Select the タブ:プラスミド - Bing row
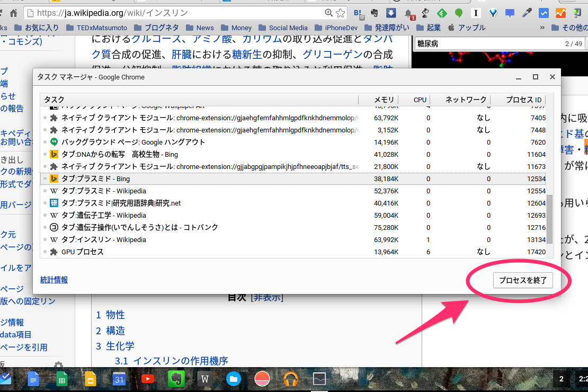The height and width of the screenshot is (392, 588). (x=293, y=179)
